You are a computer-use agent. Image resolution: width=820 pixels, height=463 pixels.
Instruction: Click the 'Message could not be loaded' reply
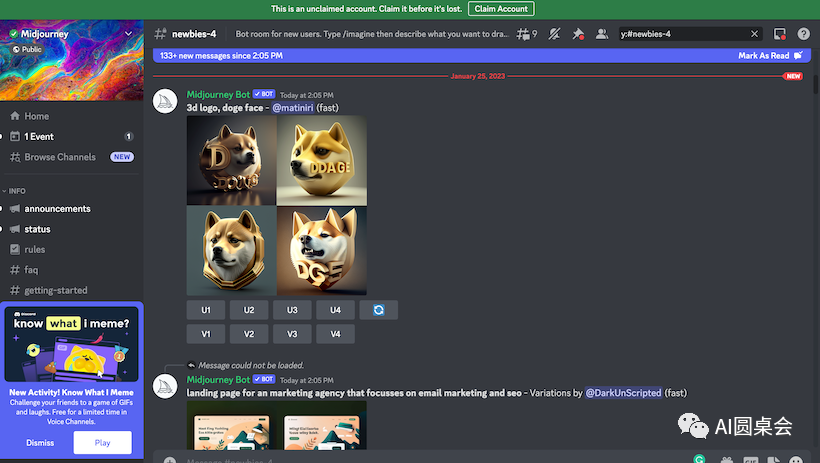point(251,365)
